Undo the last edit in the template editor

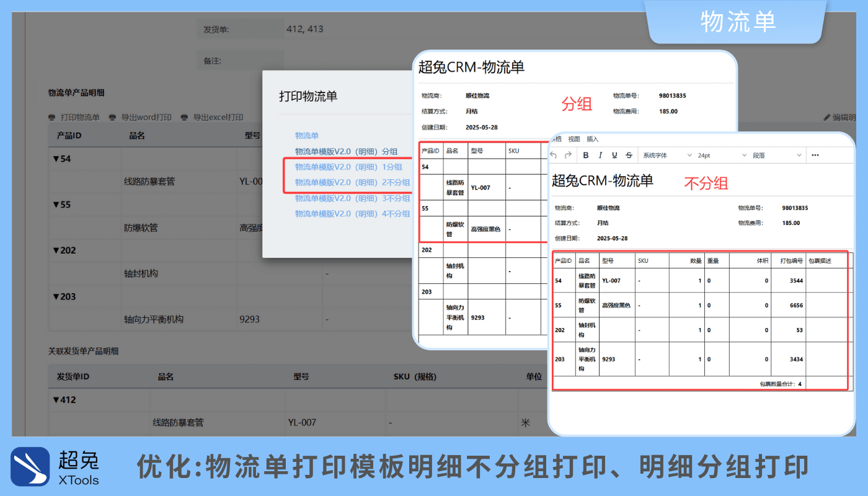pyautogui.click(x=554, y=155)
